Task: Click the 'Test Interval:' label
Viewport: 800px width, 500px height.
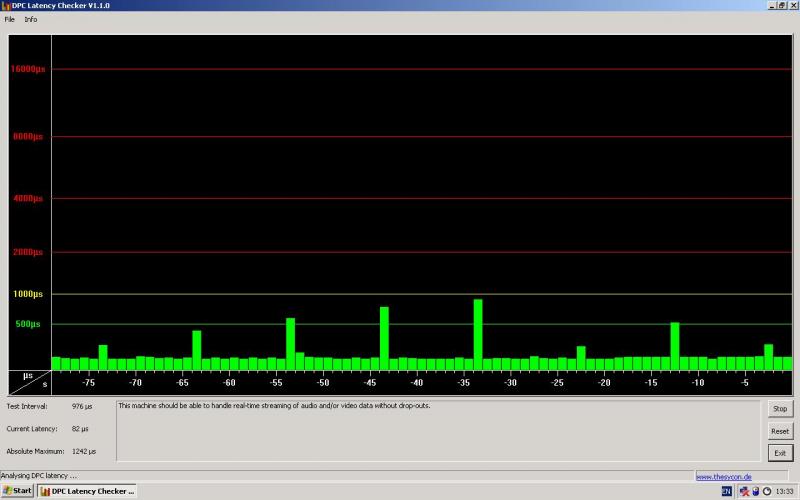Action: coord(27,407)
